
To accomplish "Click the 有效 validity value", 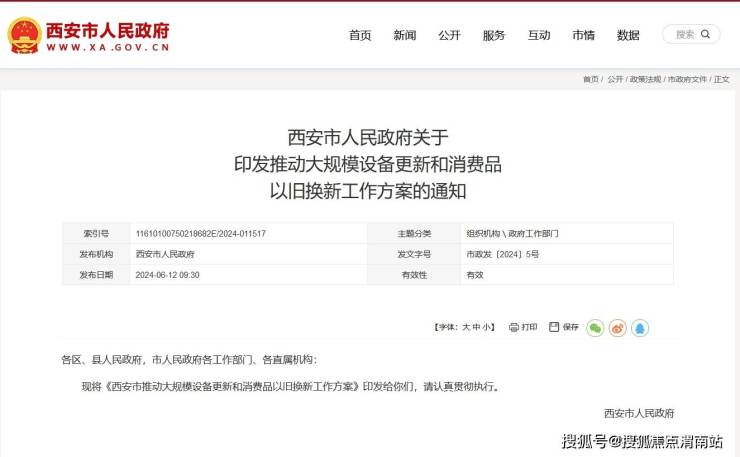I will (475, 275).
